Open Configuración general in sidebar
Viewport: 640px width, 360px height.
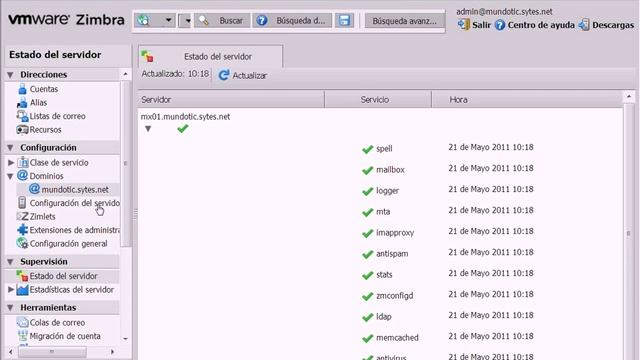pos(69,244)
